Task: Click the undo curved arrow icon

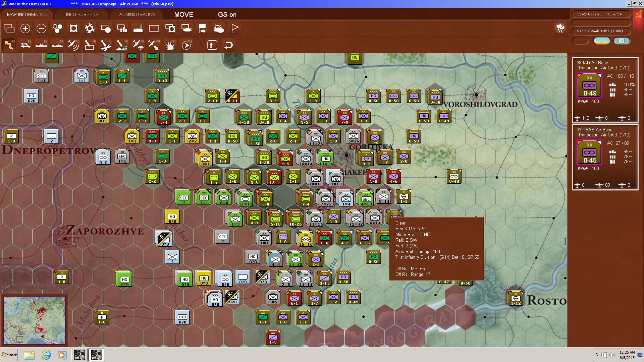Action: 228,45
